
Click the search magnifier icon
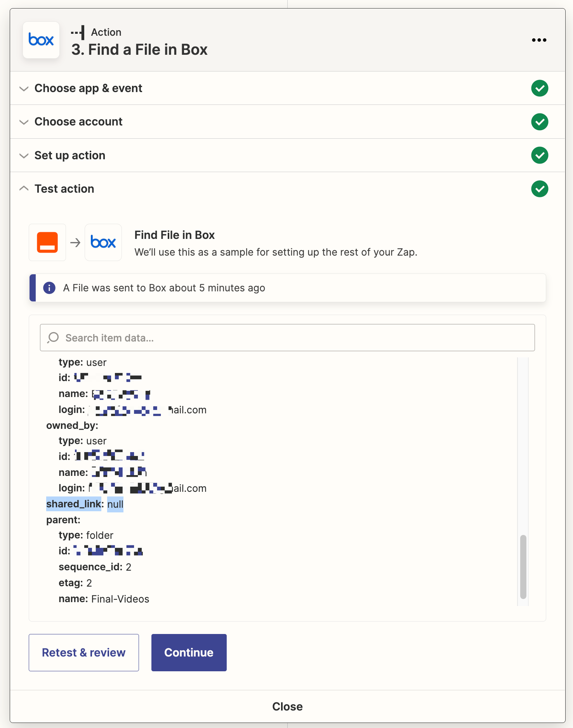click(x=53, y=338)
